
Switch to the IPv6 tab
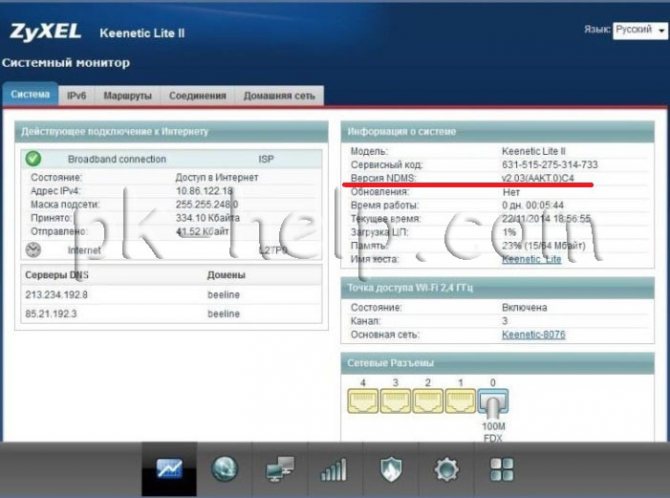[76, 96]
